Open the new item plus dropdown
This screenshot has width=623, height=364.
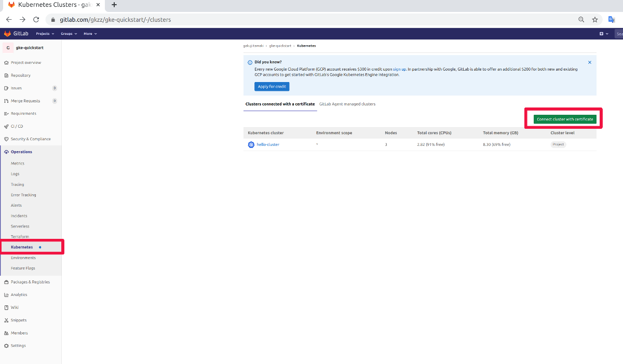coord(603,34)
